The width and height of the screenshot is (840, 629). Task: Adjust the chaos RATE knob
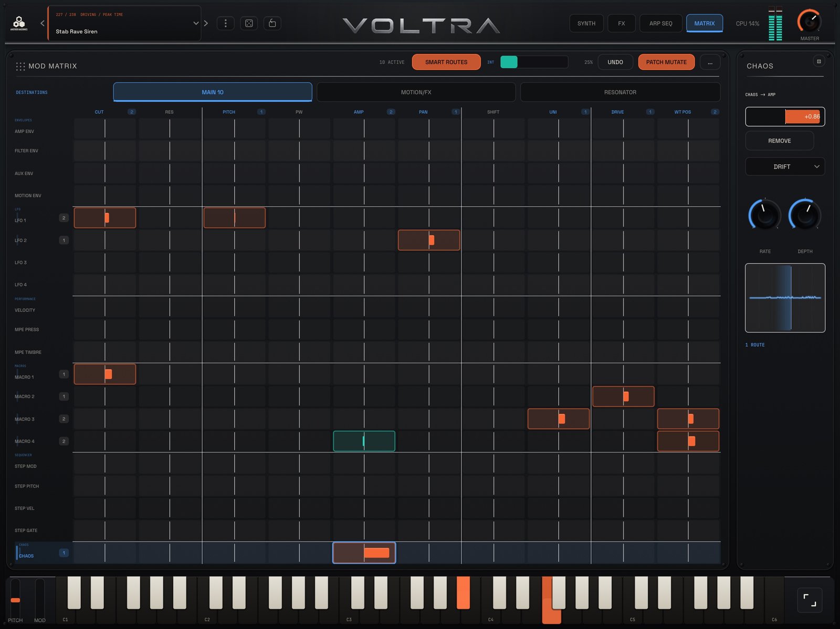click(765, 215)
